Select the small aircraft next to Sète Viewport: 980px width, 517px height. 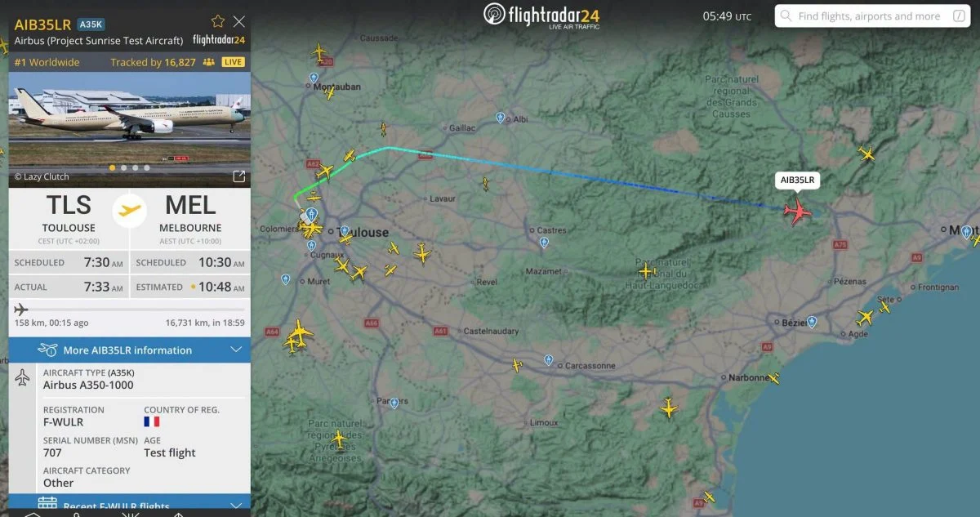tap(884, 306)
